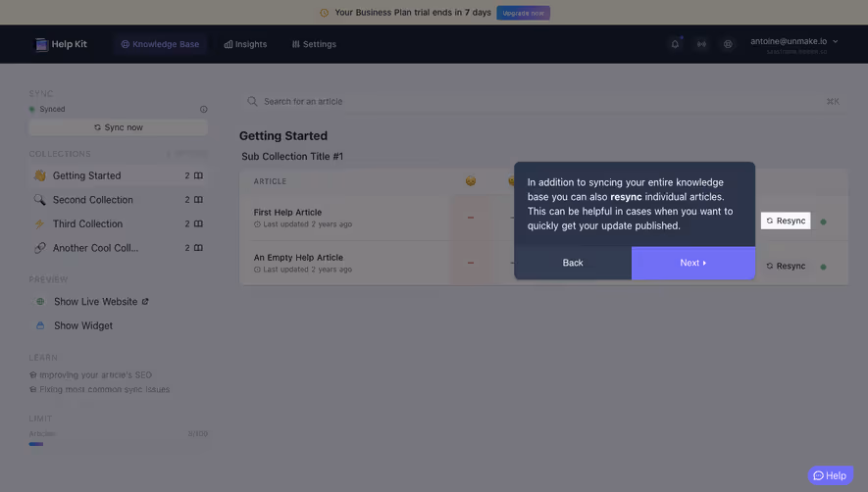Click the trial clock icon in banner
The width and height of the screenshot is (868, 492).
click(x=325, y=13)
